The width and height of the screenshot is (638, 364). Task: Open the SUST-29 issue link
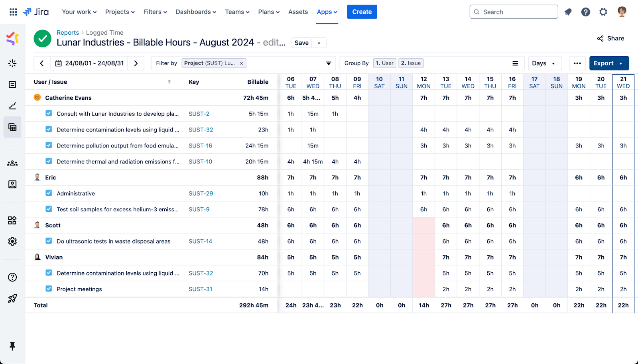point(201,193)
